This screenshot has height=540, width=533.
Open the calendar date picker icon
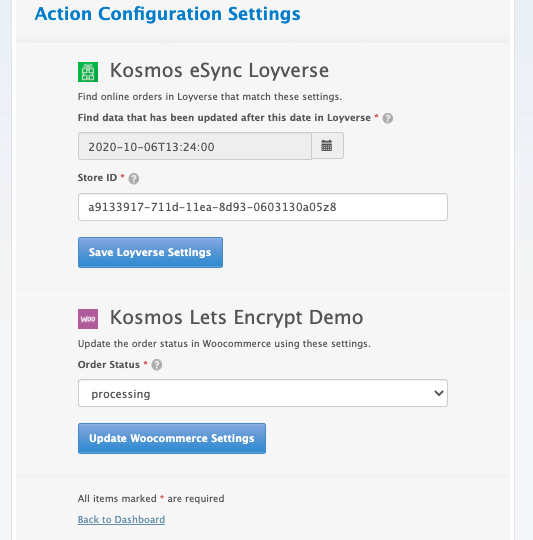tap(327, 146)
